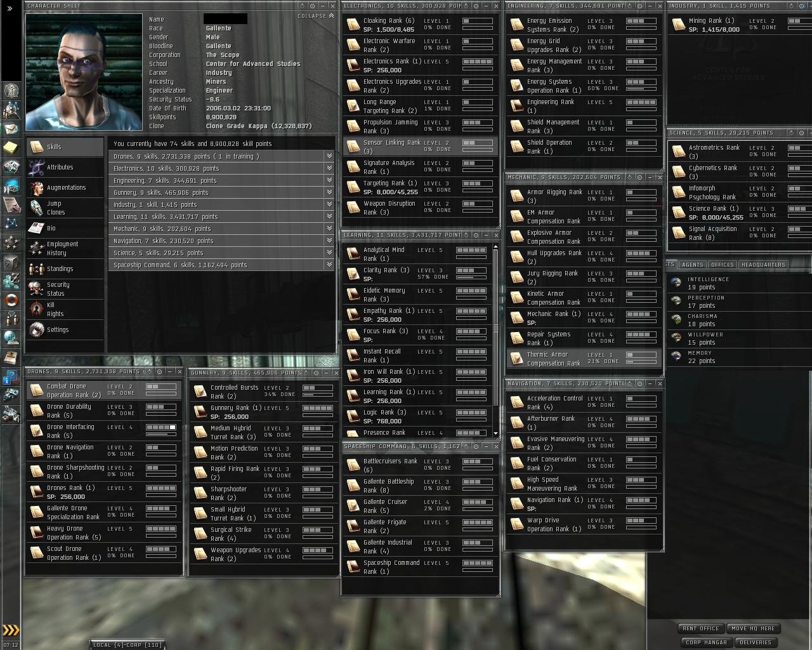The image size is (812, 650).
Task: Open the Attributes section of character sheet
Action: pos(65,167)
